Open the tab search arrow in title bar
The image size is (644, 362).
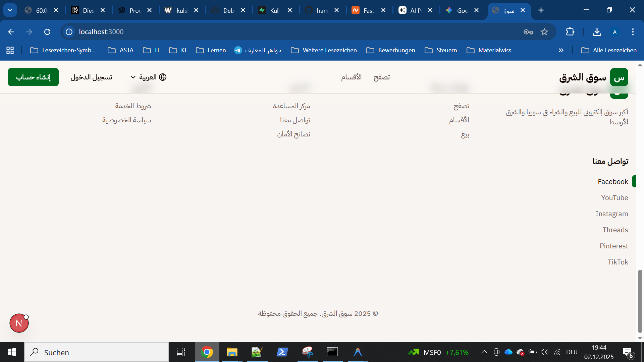click(10, 10)
